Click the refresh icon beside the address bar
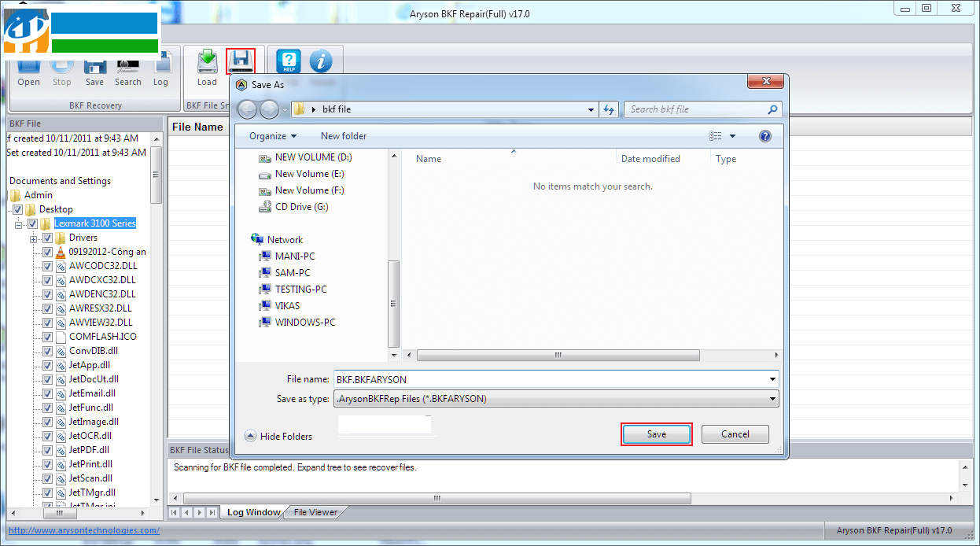980x546 pixels. [609, 110]
